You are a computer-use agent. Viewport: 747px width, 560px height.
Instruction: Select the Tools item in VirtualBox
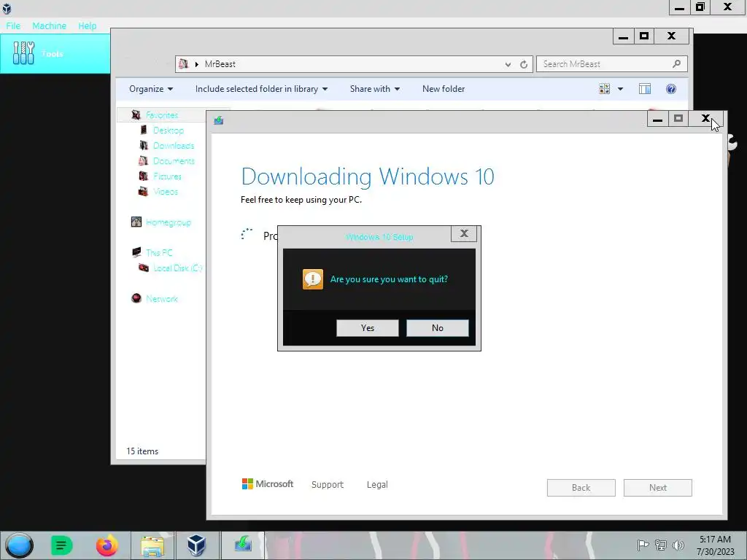(55, 53)
